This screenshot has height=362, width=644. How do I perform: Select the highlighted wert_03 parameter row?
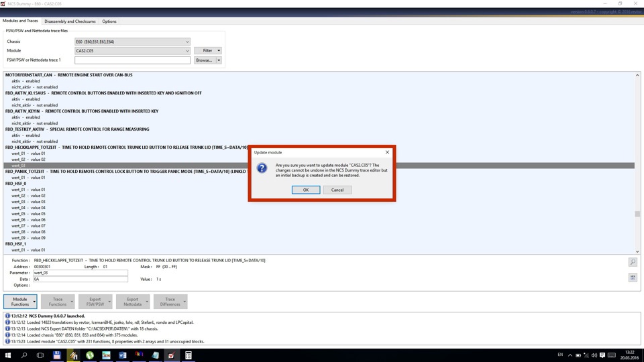coord(319,166)
